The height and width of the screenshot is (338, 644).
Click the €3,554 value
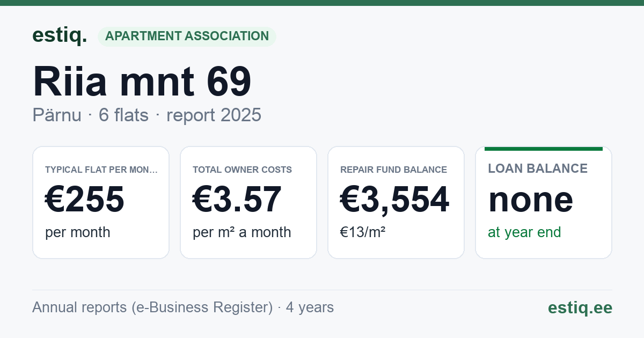pyautogui.click(x=395, y=200)
